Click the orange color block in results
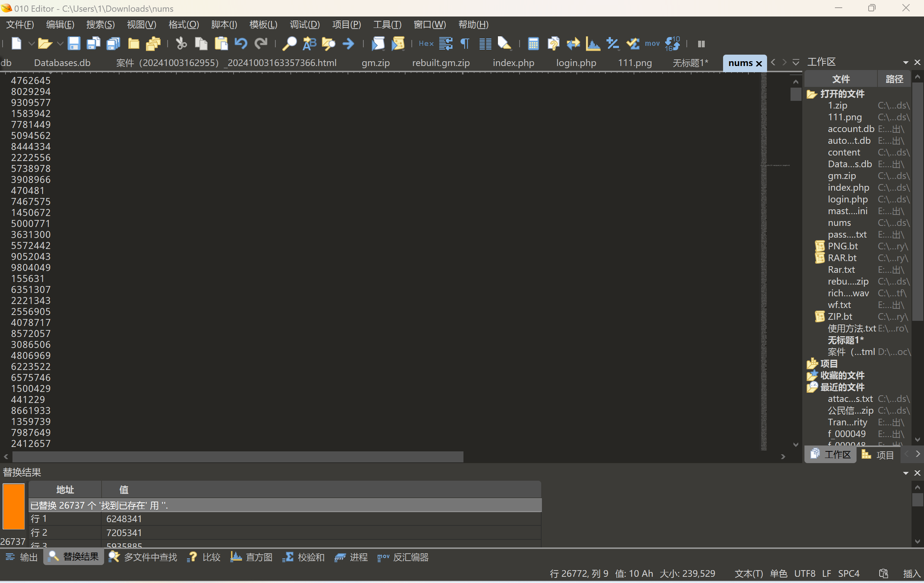This screenshot has height=583, width=924. tap(14, 506)
